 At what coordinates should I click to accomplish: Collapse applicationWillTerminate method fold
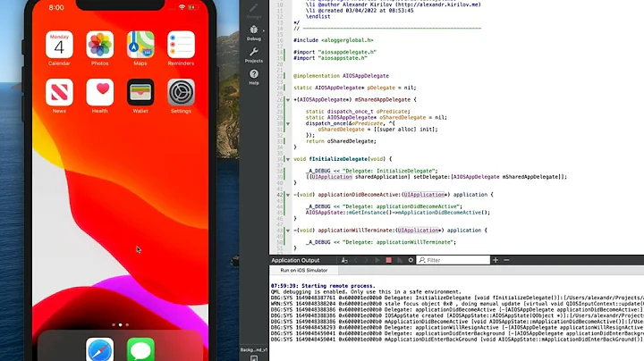pyautogui.click(x=288, y=231)
